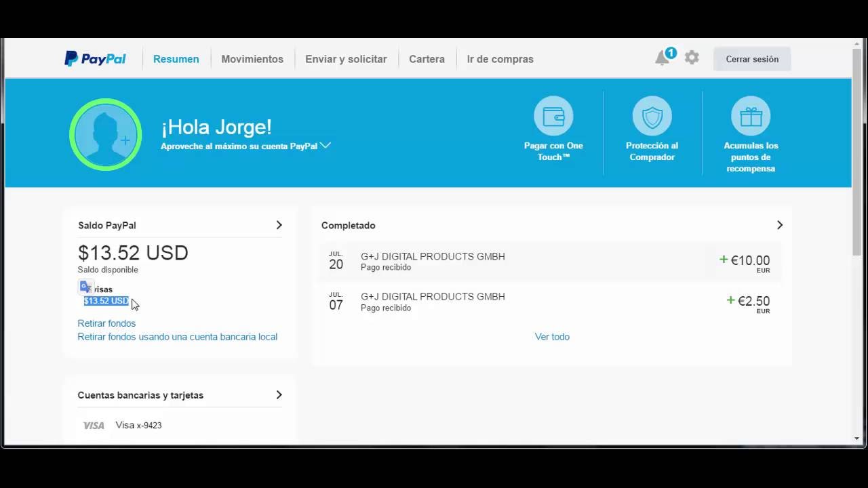868x488 pixels.
Task: Open Ir de compras tab
Action: [x=500, y=59]
